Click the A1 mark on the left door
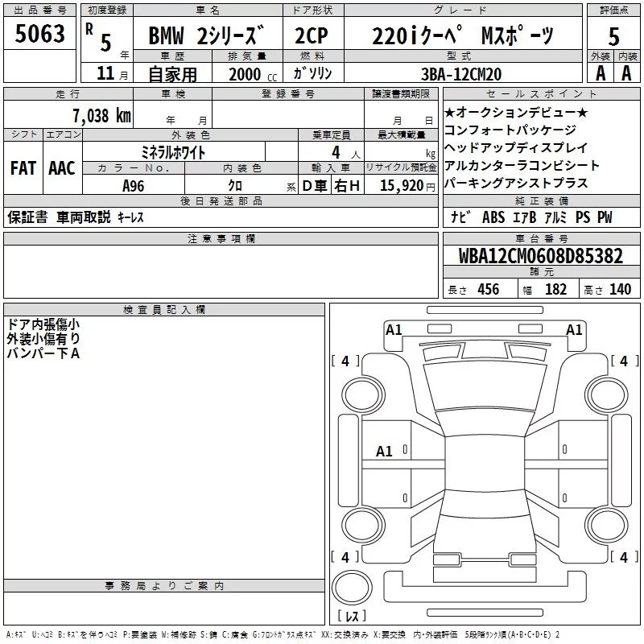The height and width of the screenshot is (644, 644). pos(385,452)
